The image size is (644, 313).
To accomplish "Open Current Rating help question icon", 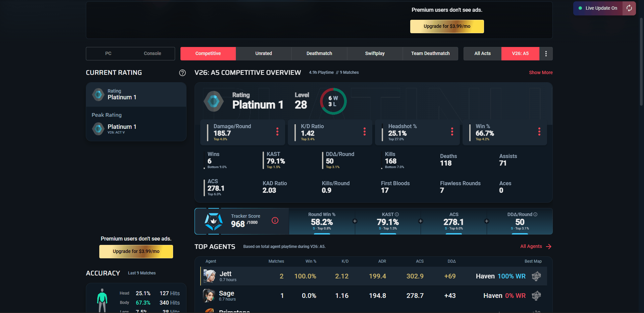I will point(182,73).
